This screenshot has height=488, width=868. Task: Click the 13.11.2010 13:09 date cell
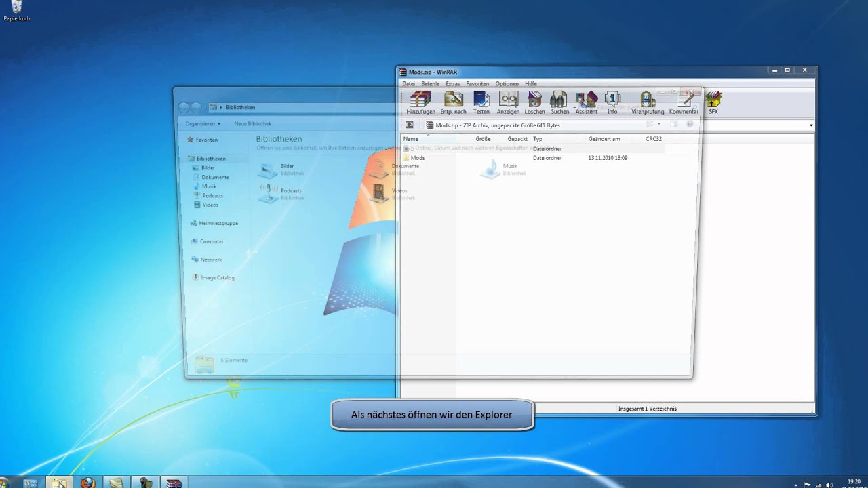(x=608, y=158)
